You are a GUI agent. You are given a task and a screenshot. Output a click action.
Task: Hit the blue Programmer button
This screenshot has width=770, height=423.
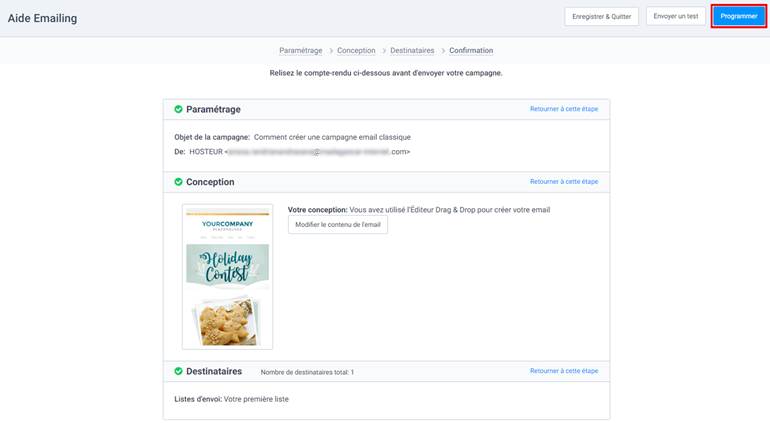(x=738, y=17)
